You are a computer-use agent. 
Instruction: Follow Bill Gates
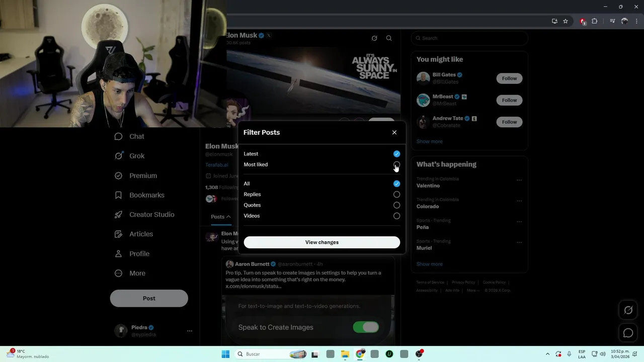point(509,78)
